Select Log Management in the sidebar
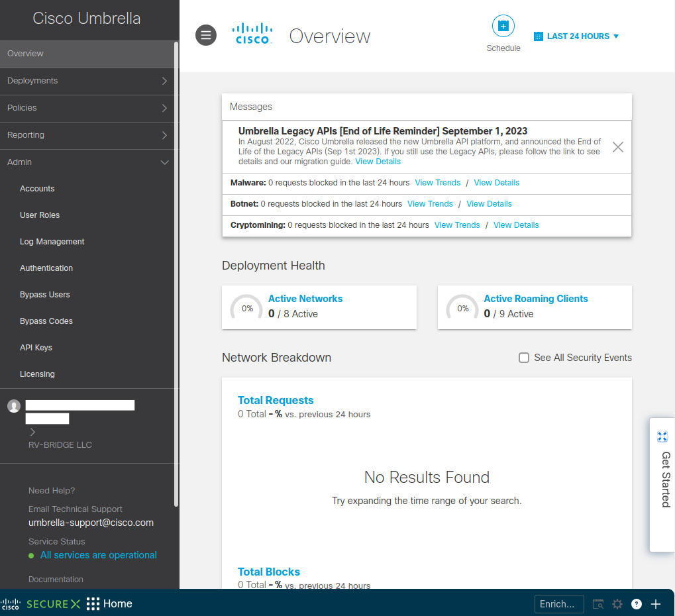Image resolution: width=675 pixels, height=616 pixels. click(52, 242)
